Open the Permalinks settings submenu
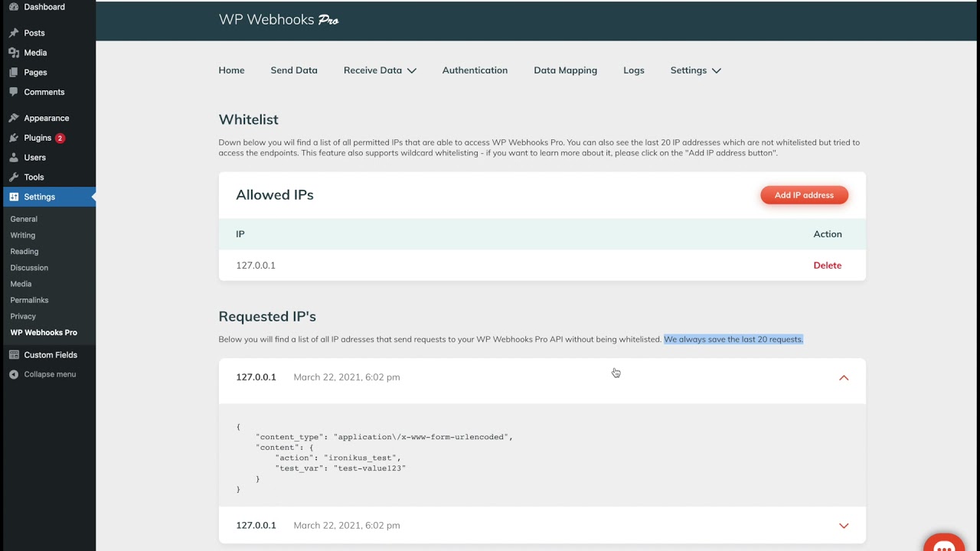The height and width of the screenshot is (551, 980). pyautogui.click(x=29, y=300)
